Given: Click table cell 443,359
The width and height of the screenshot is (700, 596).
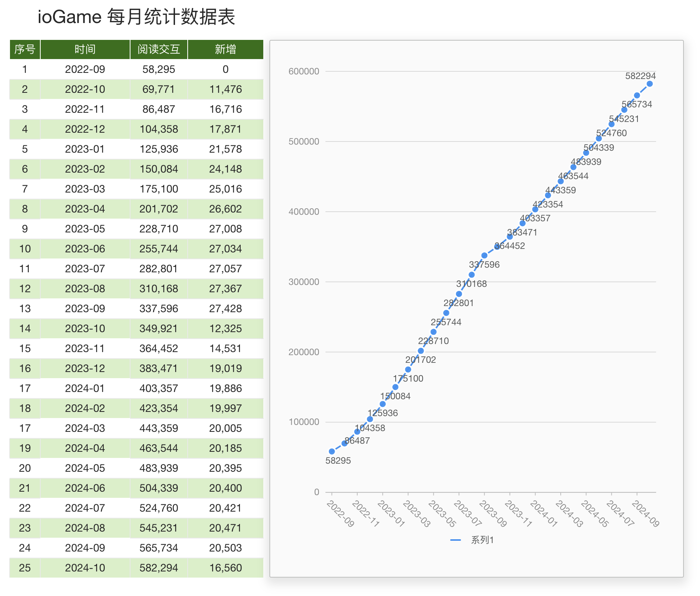Looking at the screenshot, I should (x=159, y=428).
